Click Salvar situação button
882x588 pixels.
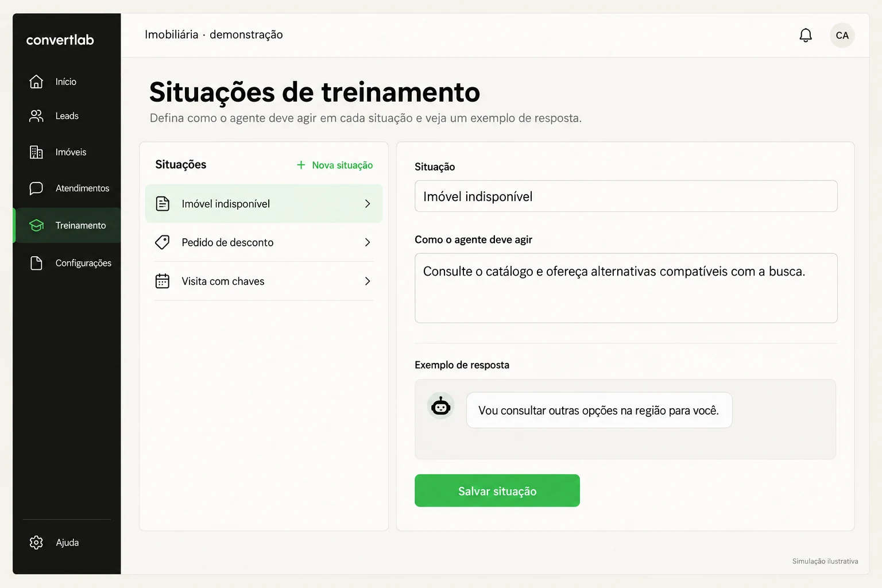[x=497, y=490]
